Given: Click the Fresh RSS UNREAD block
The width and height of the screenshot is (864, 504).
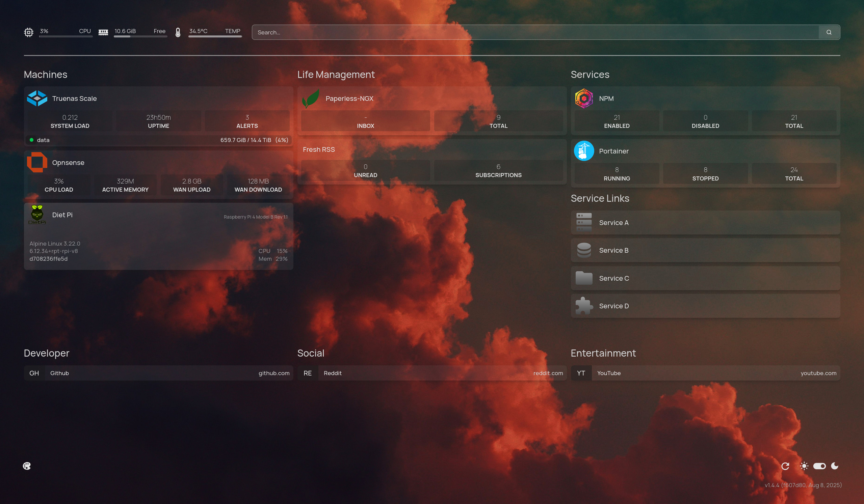Looking at the screenshot, I should pos(365,170).
